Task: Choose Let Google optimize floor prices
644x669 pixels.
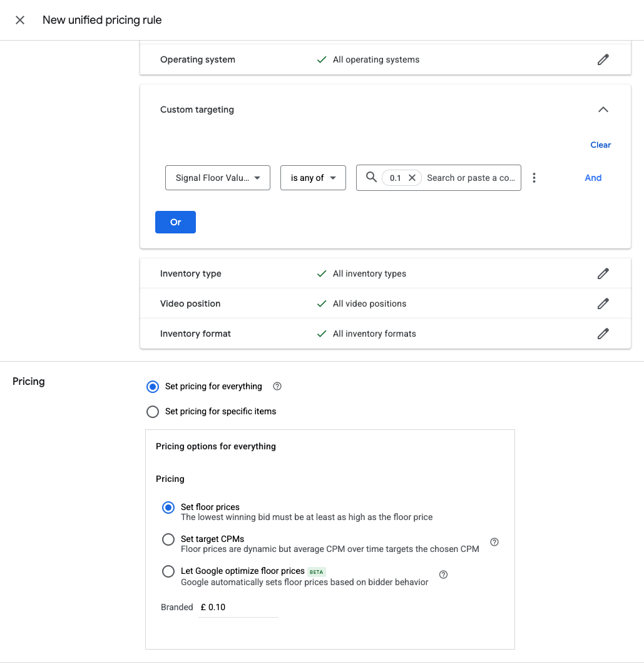Action: tap(168, 571)
